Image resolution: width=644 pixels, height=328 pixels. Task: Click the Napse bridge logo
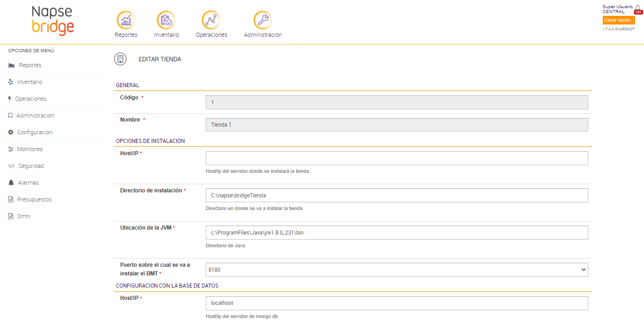53,20
